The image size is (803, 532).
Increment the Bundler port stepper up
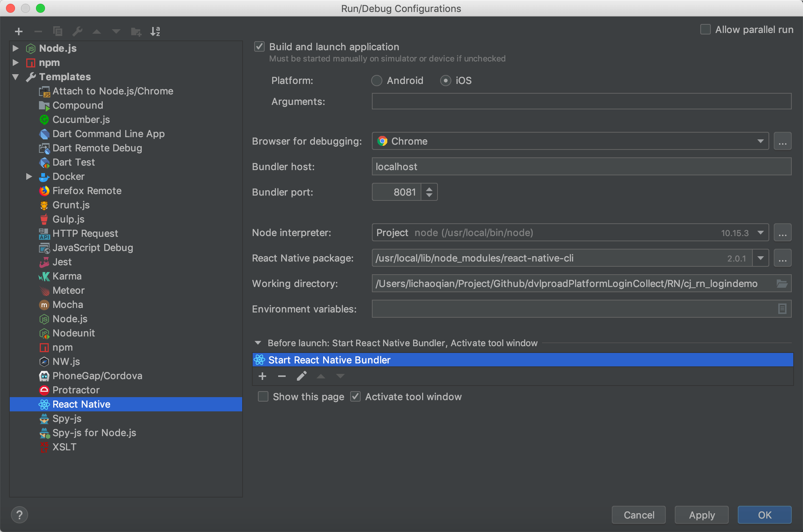pyautogui.click(x=429, y=188)
